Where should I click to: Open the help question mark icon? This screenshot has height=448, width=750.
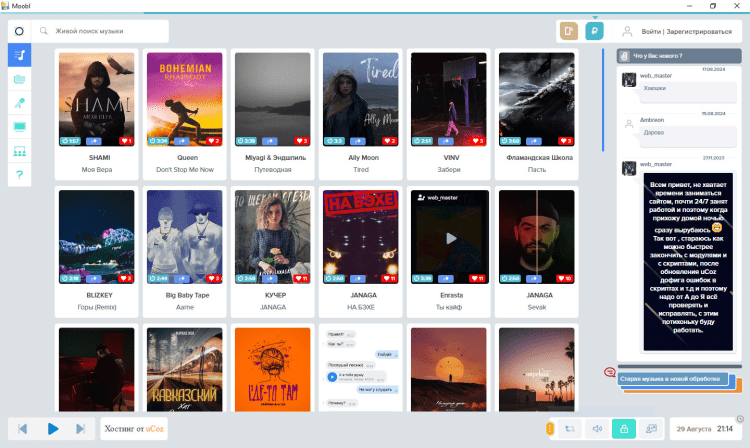pos(20,175)
